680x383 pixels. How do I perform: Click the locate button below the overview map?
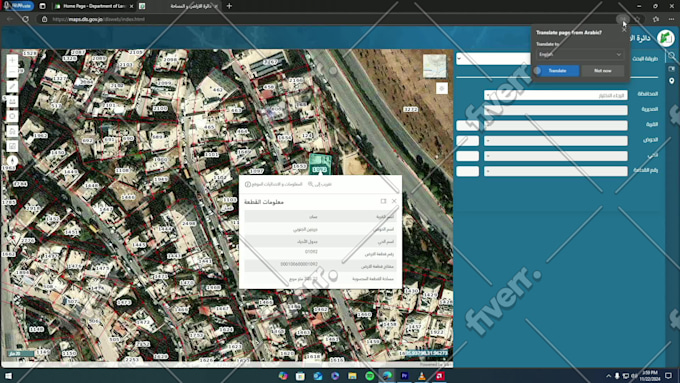(441, 88)
